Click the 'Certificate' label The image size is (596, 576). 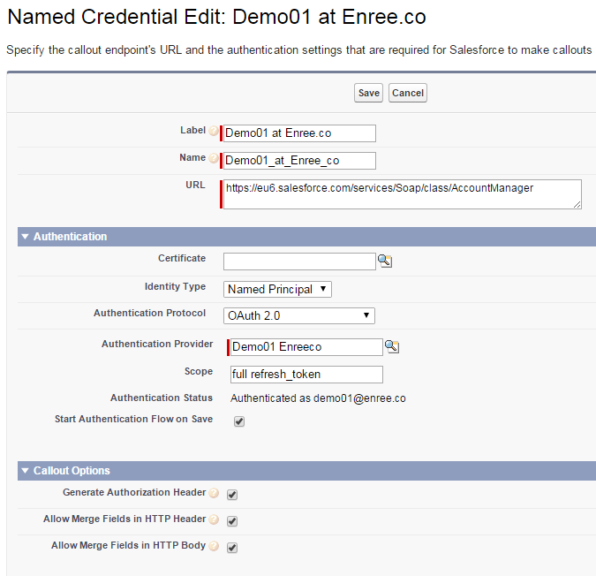tap(182, 258)
